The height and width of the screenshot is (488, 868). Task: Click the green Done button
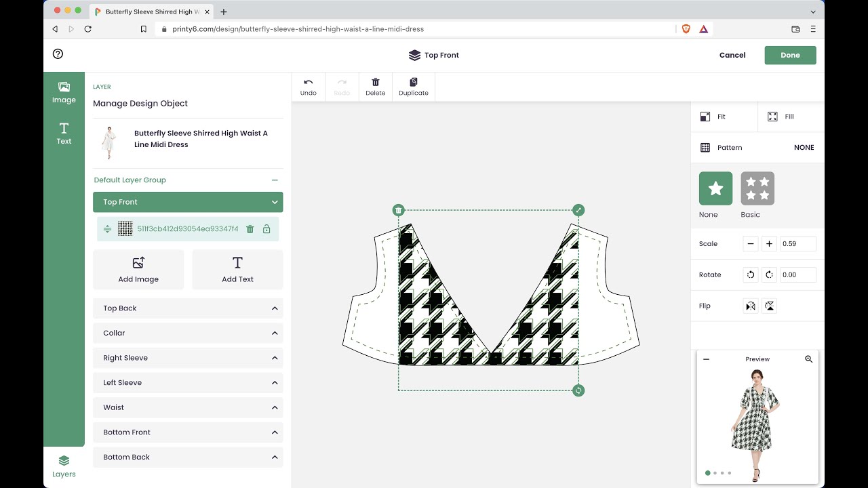790,55
